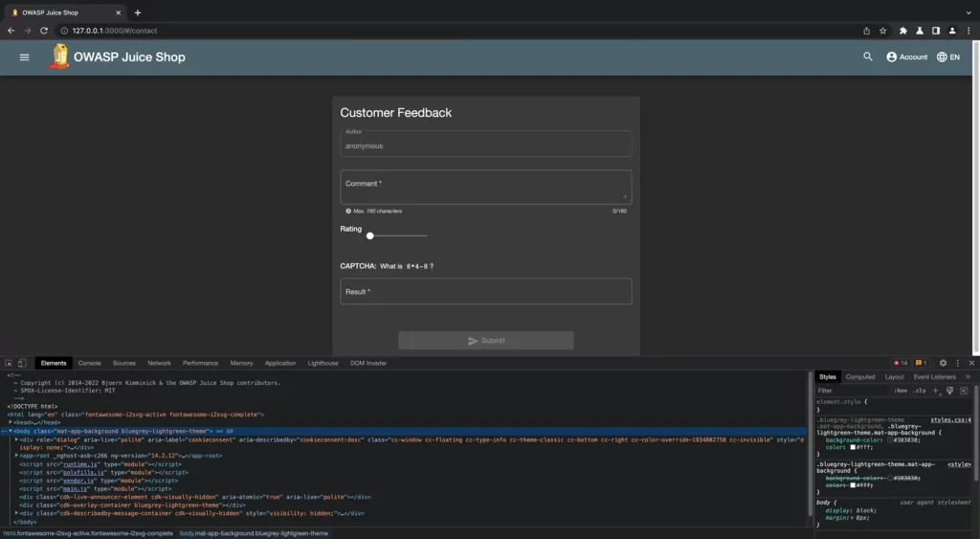This screenshot has width=980, height=539.
Task: Open the Juice Shop hamburger side menu
Action: pos(24,56)
